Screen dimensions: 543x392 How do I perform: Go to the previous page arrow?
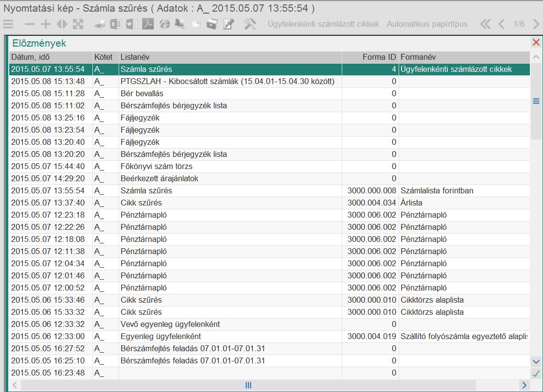pos(502,24)
